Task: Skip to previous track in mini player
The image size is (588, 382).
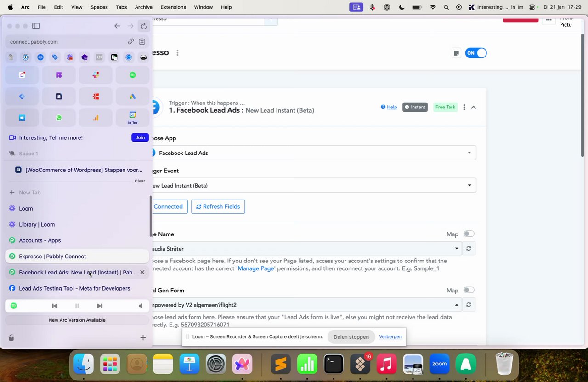Action: 55,306
